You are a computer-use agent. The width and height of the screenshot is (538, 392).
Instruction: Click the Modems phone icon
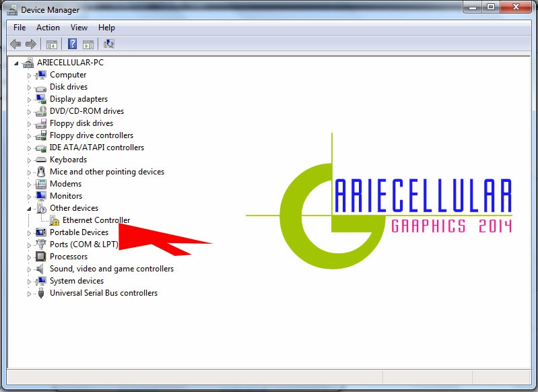click(41, 184)
